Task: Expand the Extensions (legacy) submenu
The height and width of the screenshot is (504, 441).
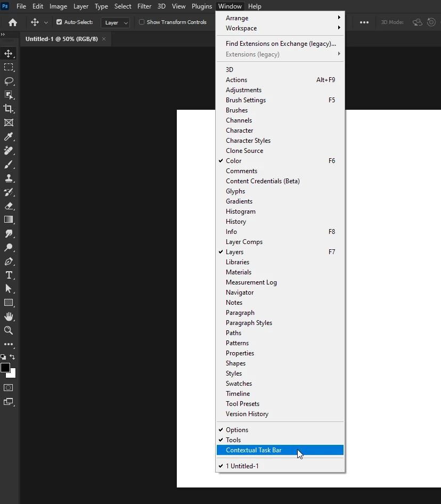Action: pos(280,54)
